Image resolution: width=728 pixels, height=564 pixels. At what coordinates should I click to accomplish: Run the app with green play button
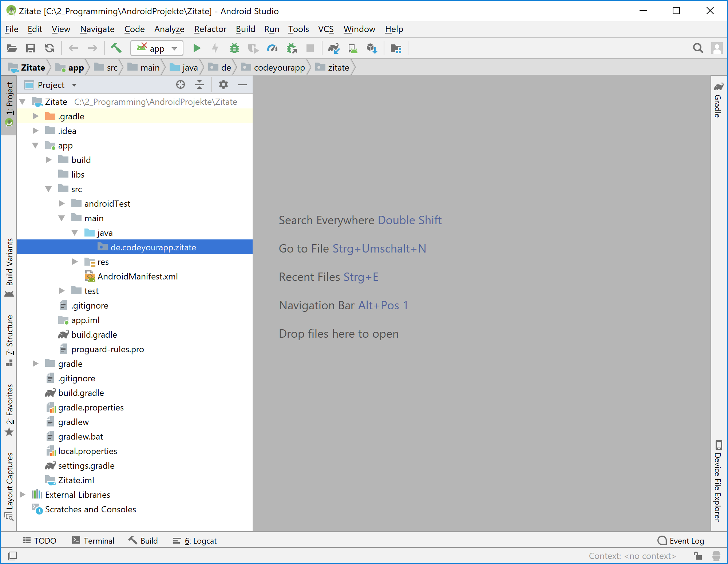pyautogui.click(x=197, y=48)
